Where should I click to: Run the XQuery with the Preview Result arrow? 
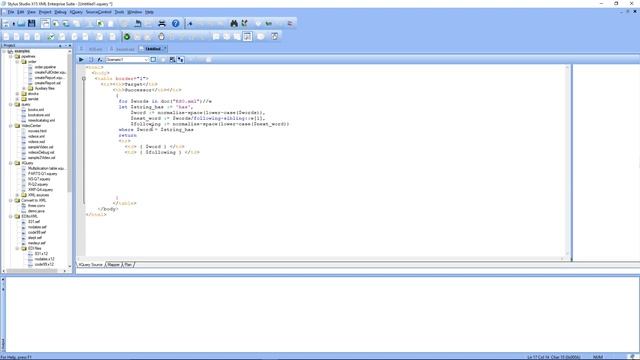point(81,60)
